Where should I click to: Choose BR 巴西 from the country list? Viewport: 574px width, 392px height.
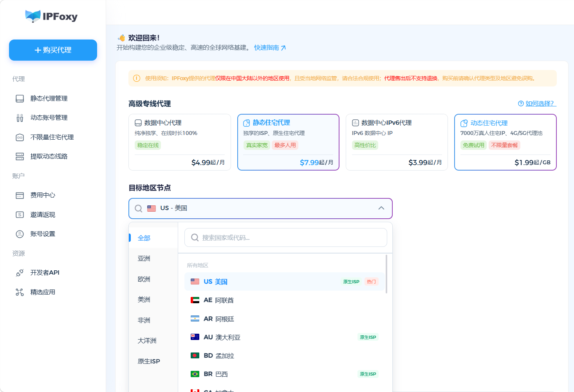(284, 374)
